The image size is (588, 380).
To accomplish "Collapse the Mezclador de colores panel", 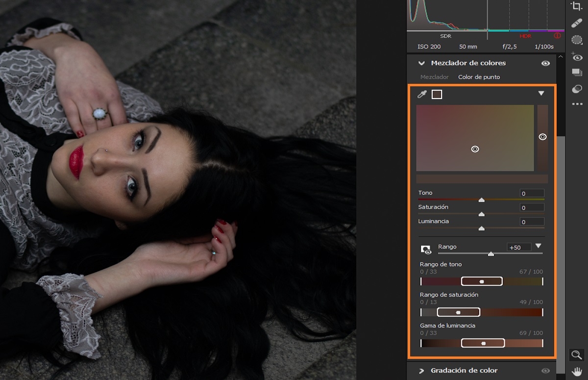I will point(421,63).
